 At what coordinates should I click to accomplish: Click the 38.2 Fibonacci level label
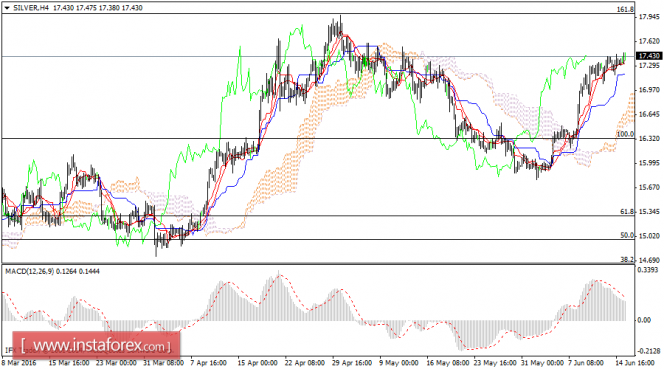click(x=627, y=259)
